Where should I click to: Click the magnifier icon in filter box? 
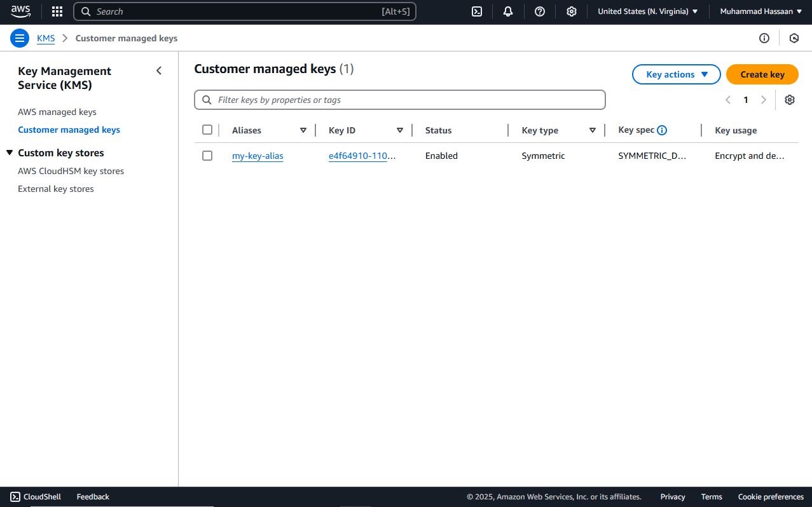[x=207, y=100]
